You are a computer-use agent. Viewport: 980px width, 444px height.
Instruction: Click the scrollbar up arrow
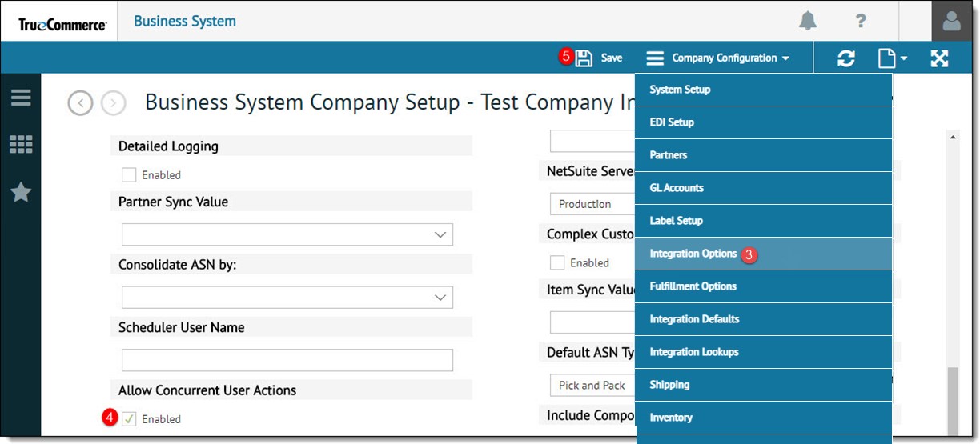953,138
